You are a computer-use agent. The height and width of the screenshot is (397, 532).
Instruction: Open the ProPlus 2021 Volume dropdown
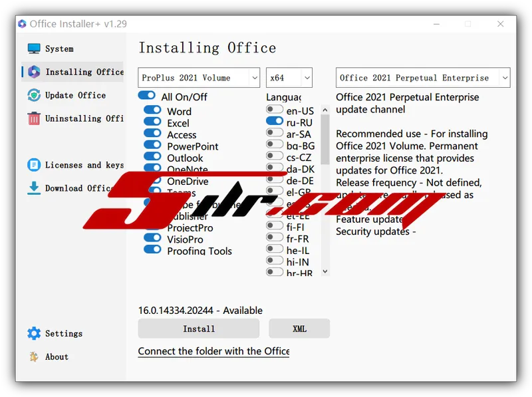[x=199, y=78]
